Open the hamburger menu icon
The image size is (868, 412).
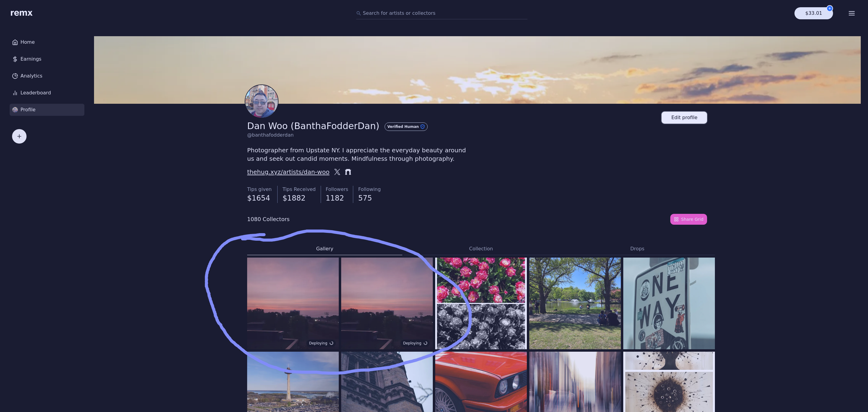(851, 13)
